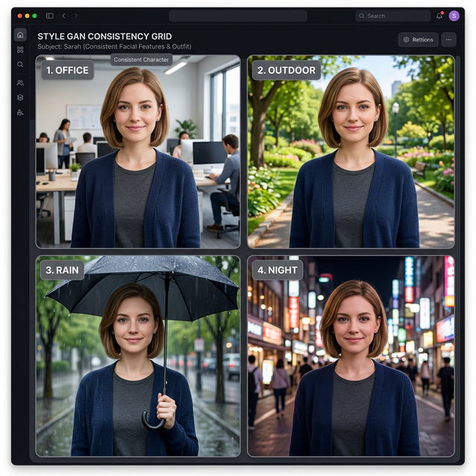Select the layers stack icon in sidebar

tap(20, 97)
